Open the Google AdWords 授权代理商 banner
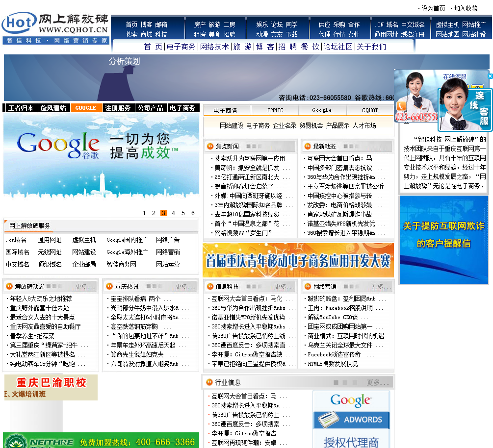Screen dimensions: 493x448 pyautogui.click(x=351, y=419)
